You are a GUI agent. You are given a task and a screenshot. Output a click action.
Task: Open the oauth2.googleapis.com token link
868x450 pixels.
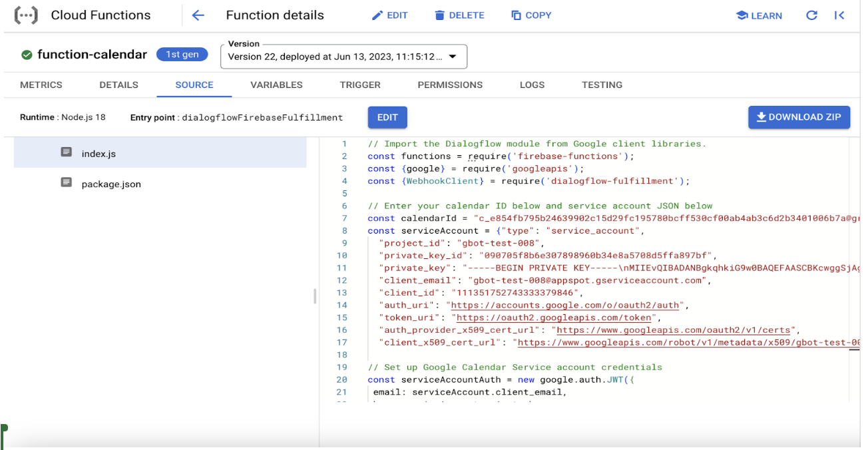tap(554, 318)
